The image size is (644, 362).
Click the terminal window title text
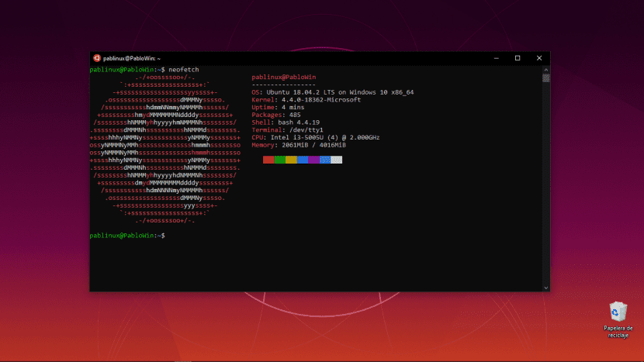(132, 59)
